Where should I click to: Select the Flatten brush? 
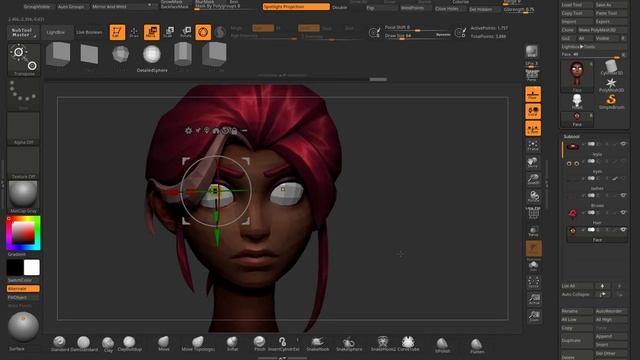pyautogui.click(x=477, y=346)
